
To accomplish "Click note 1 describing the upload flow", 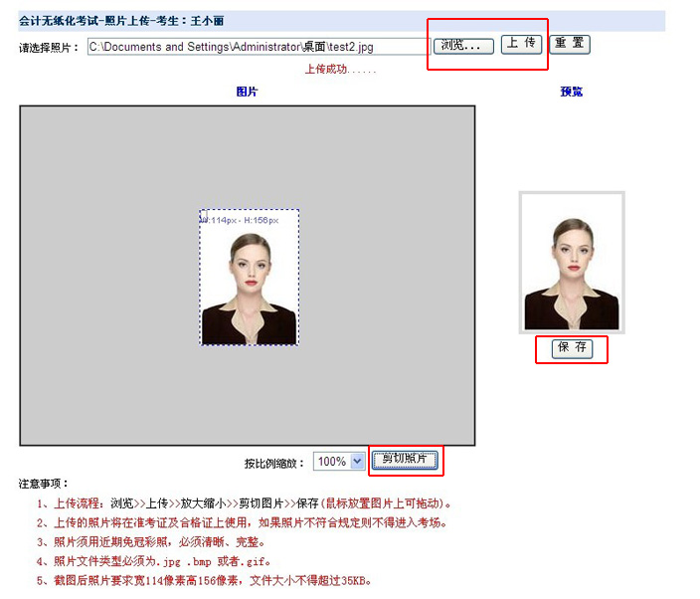I will (244, 503).
